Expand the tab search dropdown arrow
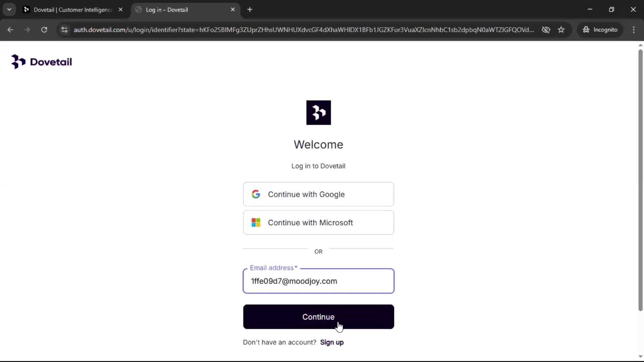Screen dimensions: 644x362 click(9, 9)
